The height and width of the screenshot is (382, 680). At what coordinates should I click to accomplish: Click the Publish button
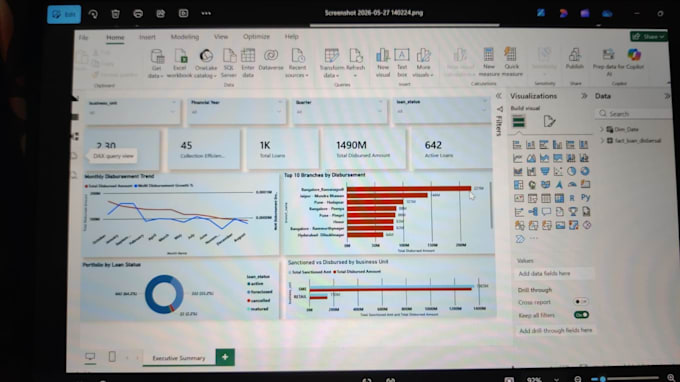(x=575, y=59)
